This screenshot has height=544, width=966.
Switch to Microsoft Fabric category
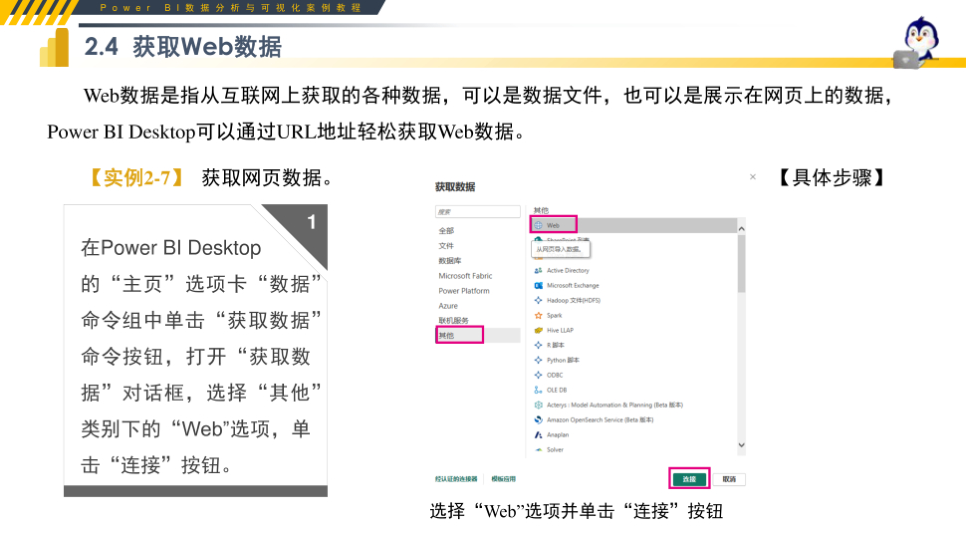click(x=465, y=276)
